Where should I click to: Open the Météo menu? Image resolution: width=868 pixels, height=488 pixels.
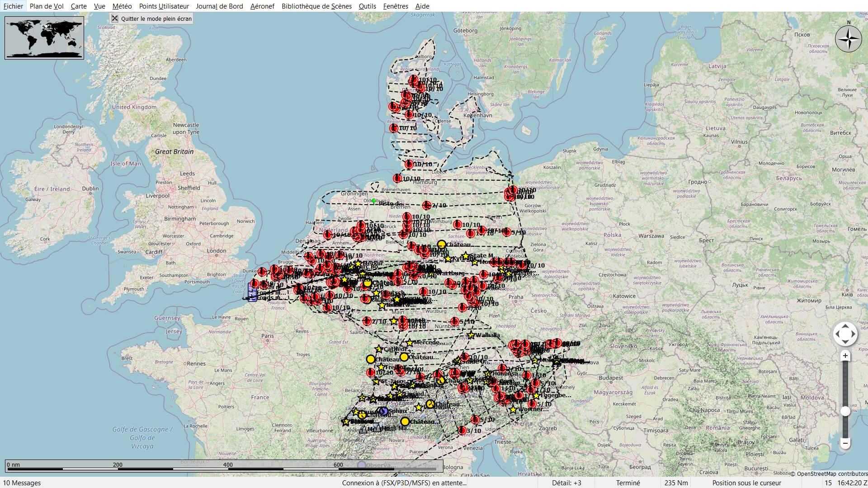(x=122, y=6)
